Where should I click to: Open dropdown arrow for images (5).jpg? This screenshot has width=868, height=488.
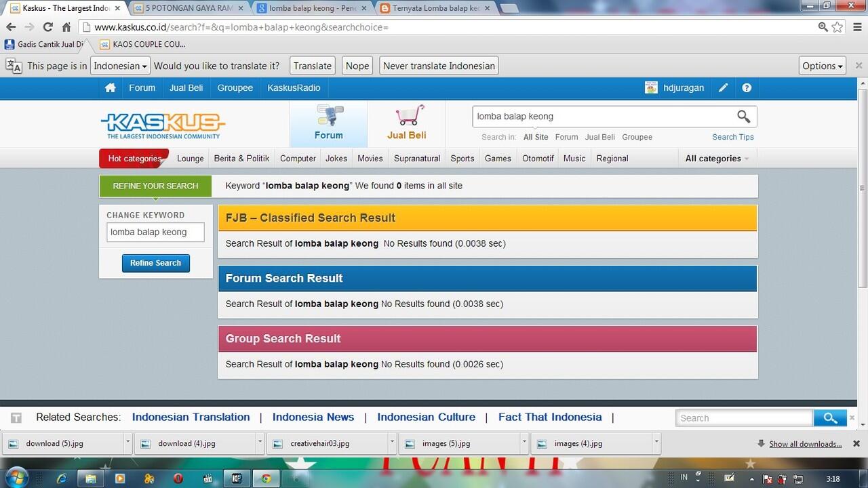[524, 443]
